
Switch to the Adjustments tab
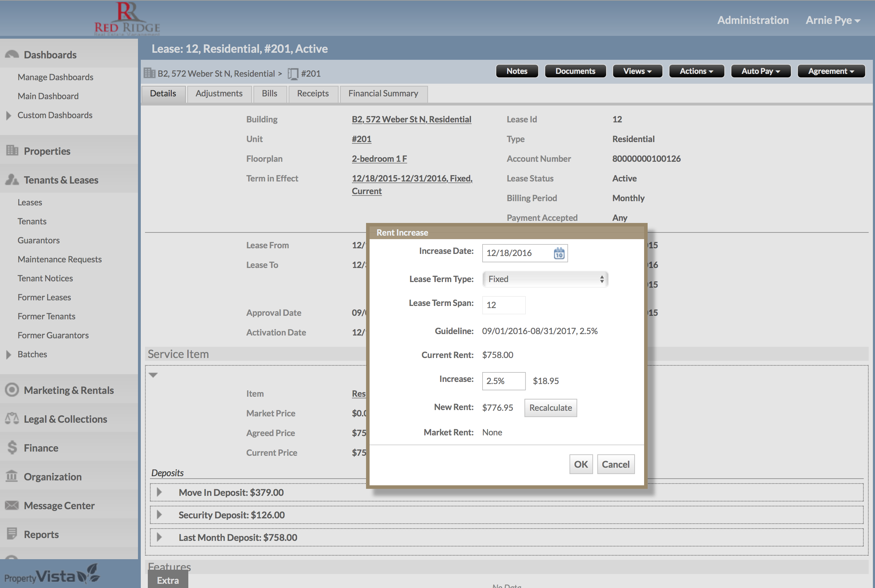219,94
